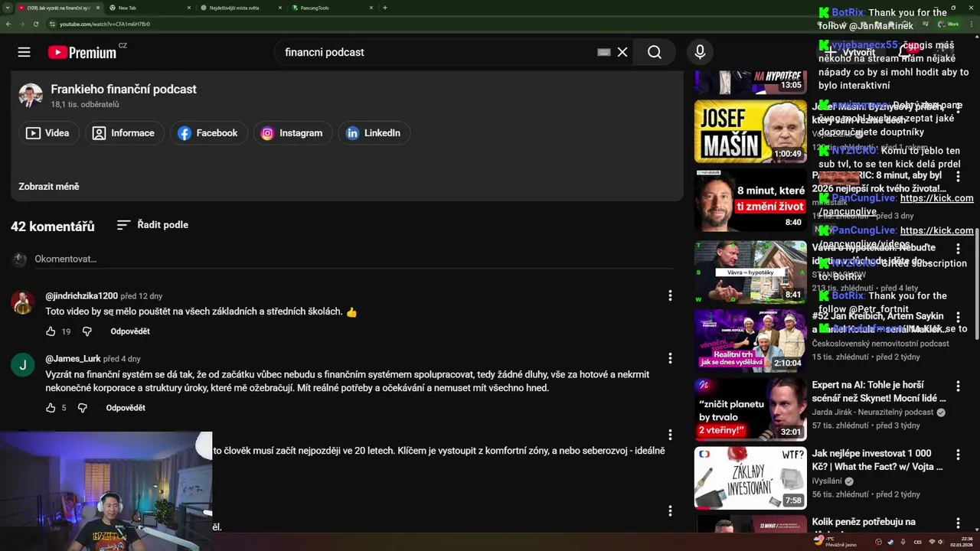This screenshot has width=980, height=551.
Task: Close the PancungTools tab
Action: (x=371, y=8)
